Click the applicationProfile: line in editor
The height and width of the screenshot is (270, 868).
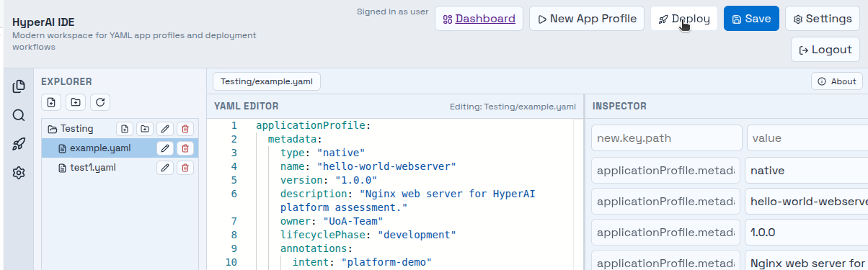[313, 125]
